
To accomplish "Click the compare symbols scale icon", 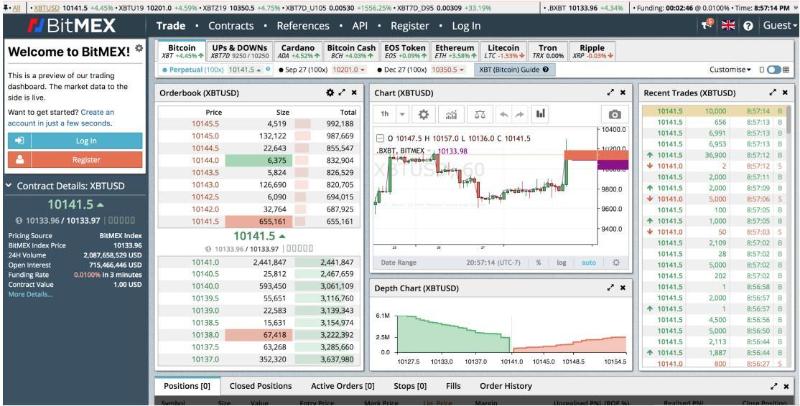I will pyautogui.click(x=480, y=115).
